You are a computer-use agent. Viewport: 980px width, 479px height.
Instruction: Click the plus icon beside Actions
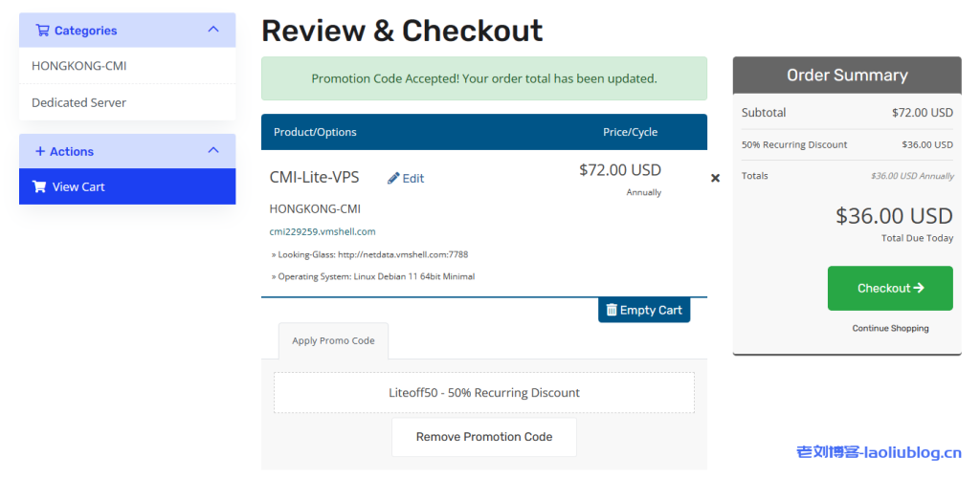(40, 151)
